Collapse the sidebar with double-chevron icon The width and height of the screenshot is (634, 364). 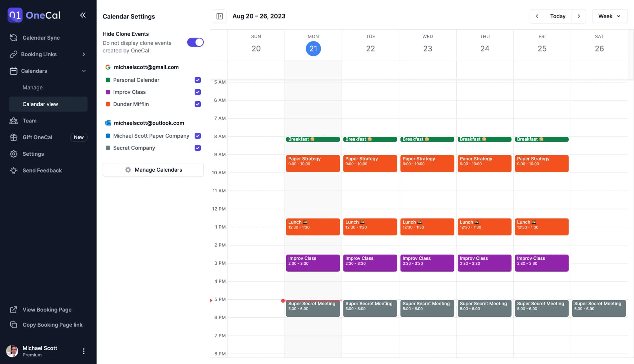pyautogui.click(x=83, y=15)
